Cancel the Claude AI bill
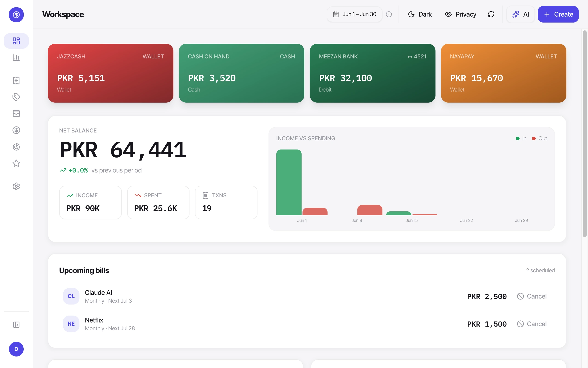Viewport: 588px width, 368px height. (532, 296)
